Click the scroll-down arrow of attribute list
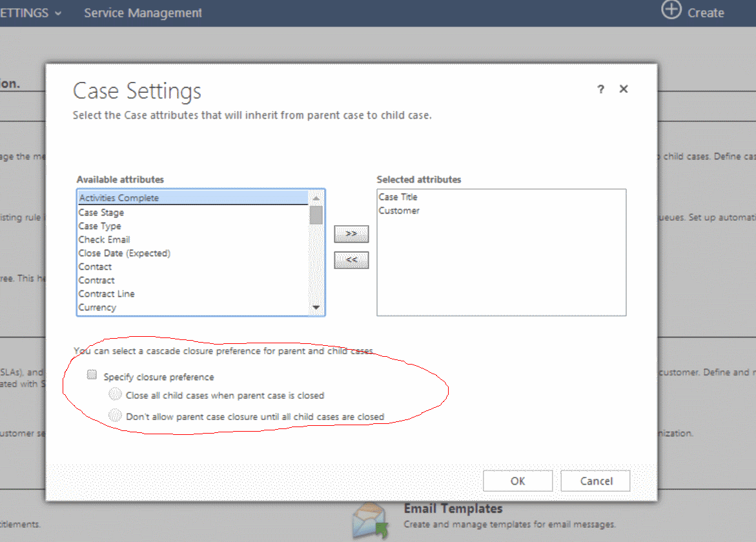 coord(316,308)
